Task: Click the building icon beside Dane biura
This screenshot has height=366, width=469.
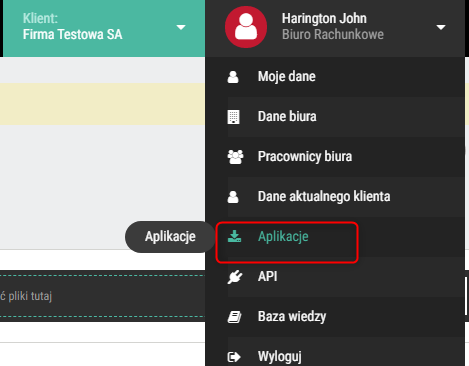Action: pos(233,117)
